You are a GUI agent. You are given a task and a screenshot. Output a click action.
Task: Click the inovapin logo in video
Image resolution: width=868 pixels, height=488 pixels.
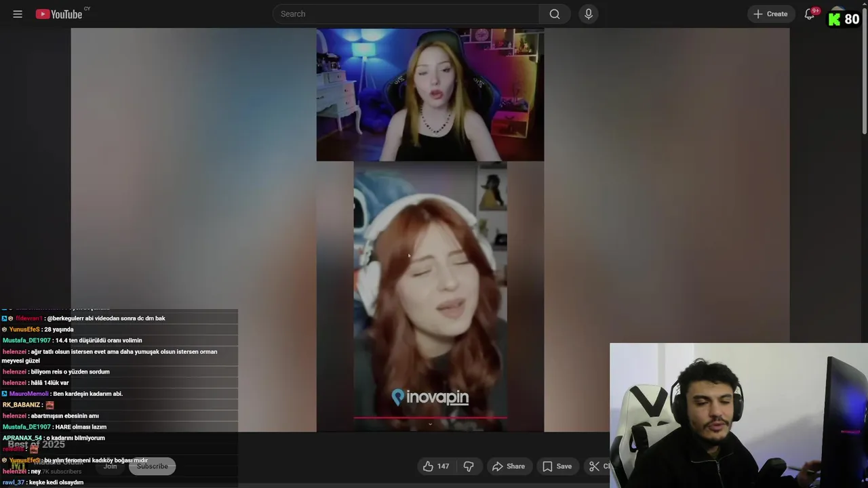coord(430,397)
